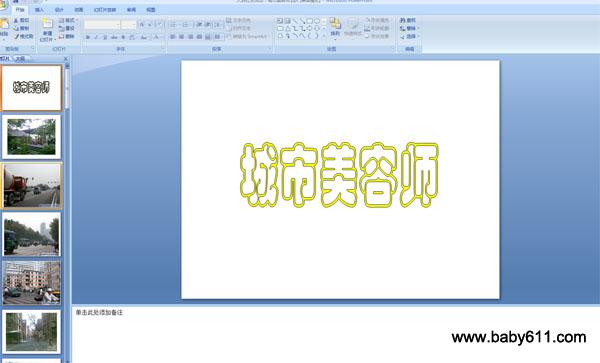Select the Format Painter (格式刷) brush
This screenshot has height=363, width=600.
[16, 36]
